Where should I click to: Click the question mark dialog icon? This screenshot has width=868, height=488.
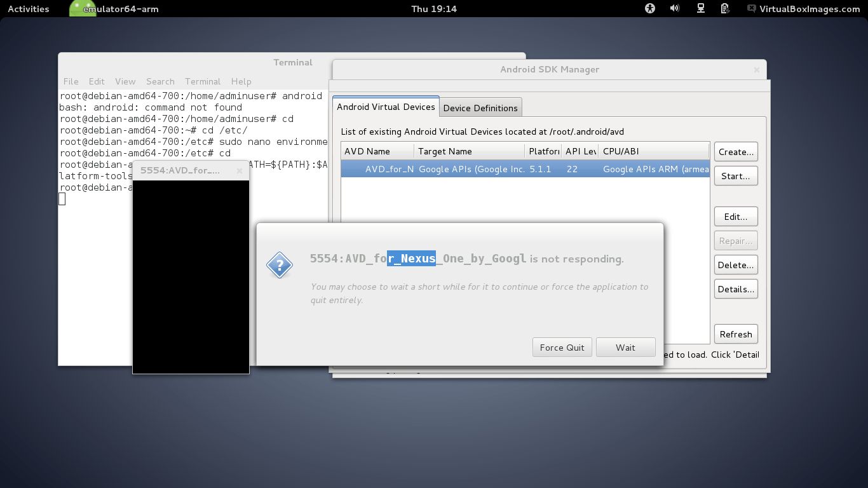280,265
